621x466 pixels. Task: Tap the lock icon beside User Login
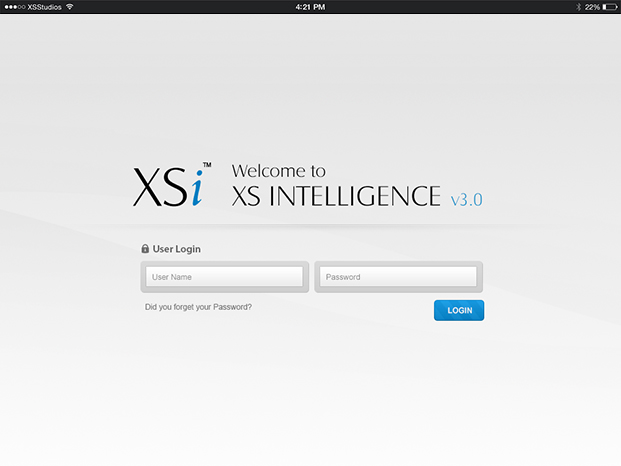145,249
